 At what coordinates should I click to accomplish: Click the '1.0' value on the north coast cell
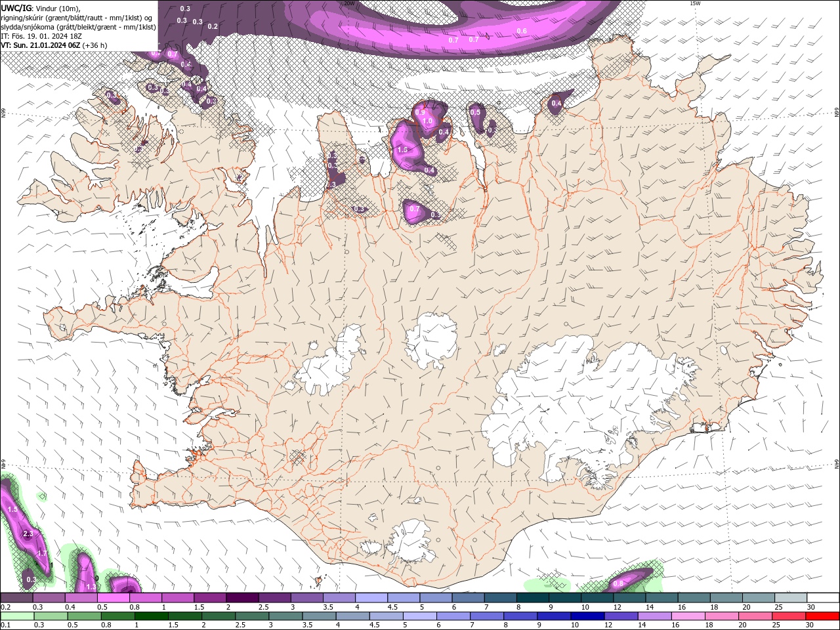click(x=427, y=121)
